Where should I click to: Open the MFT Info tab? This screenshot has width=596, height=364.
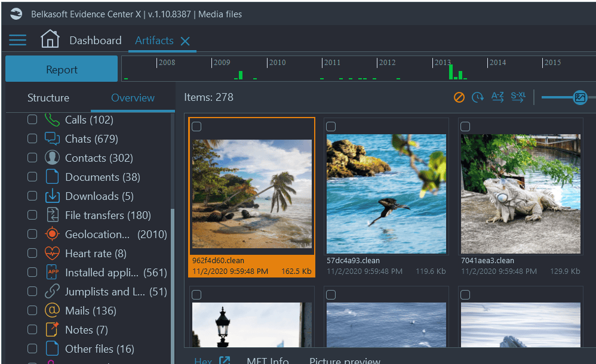click(268, 360)
